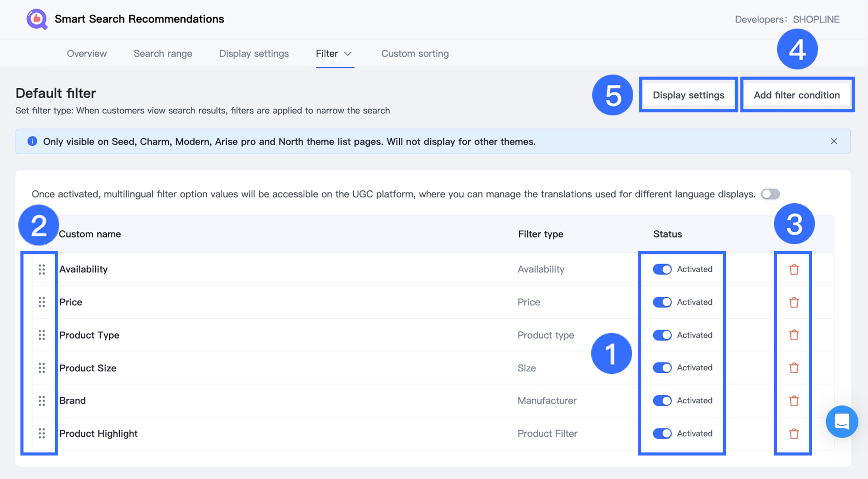Remove the Product Type filter
The width and height of the screenshot is (868, 479).
click(x=793, y=335)
